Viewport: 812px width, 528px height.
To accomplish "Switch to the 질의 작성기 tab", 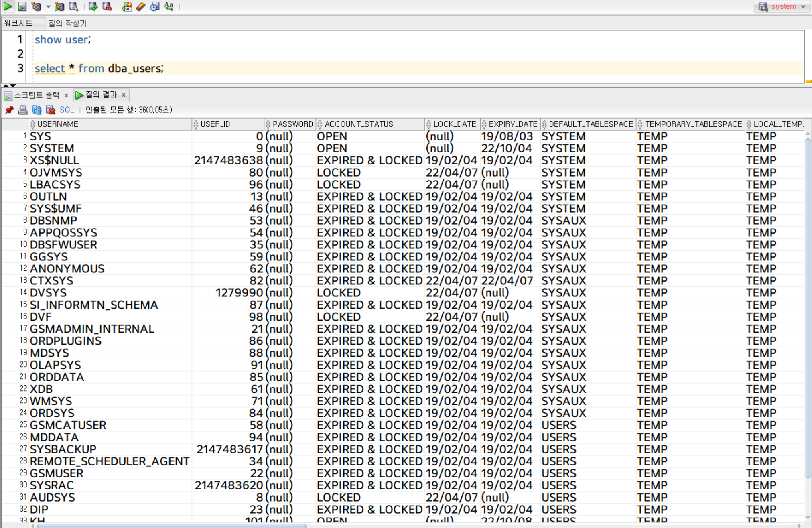I will click(67, 24).
